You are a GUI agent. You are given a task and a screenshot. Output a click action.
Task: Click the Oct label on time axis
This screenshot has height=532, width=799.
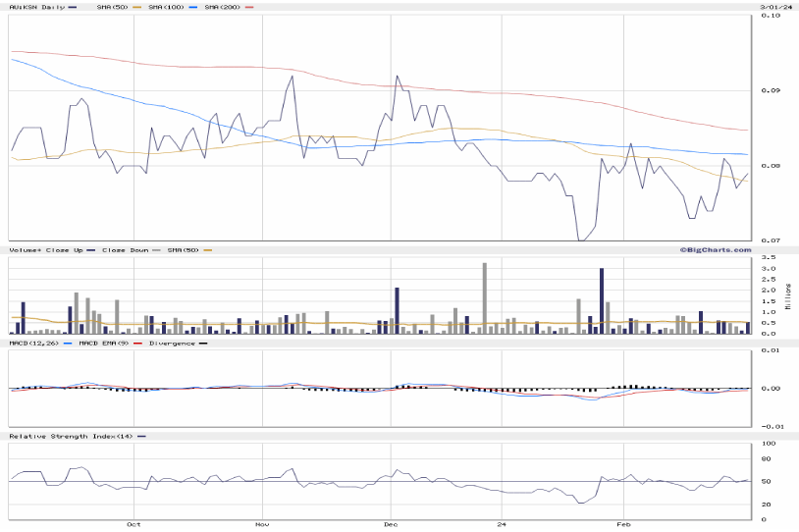pyautogui.click(x=134, y=525)
